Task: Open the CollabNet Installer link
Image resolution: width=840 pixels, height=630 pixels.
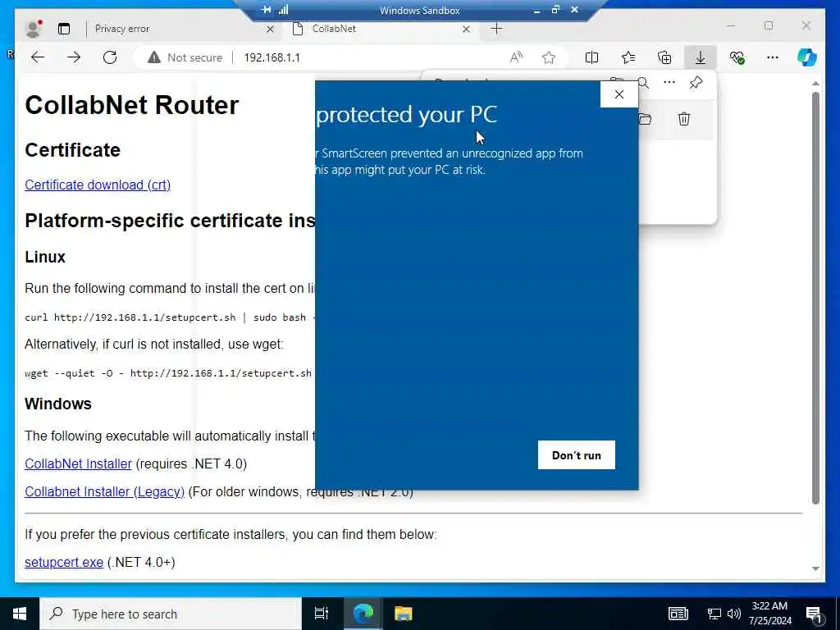Action: coord(78,464)
